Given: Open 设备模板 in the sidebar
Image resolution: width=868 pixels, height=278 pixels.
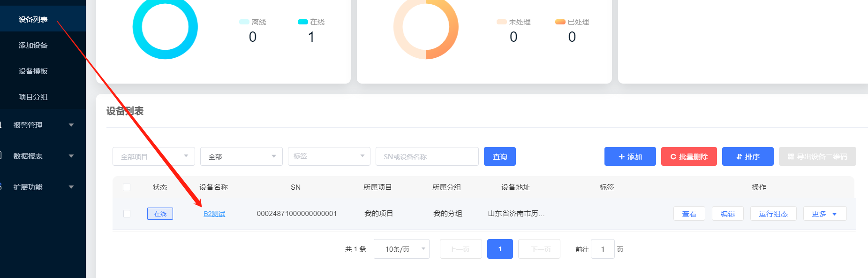Looking at the screenshot, I should (33, 71).
